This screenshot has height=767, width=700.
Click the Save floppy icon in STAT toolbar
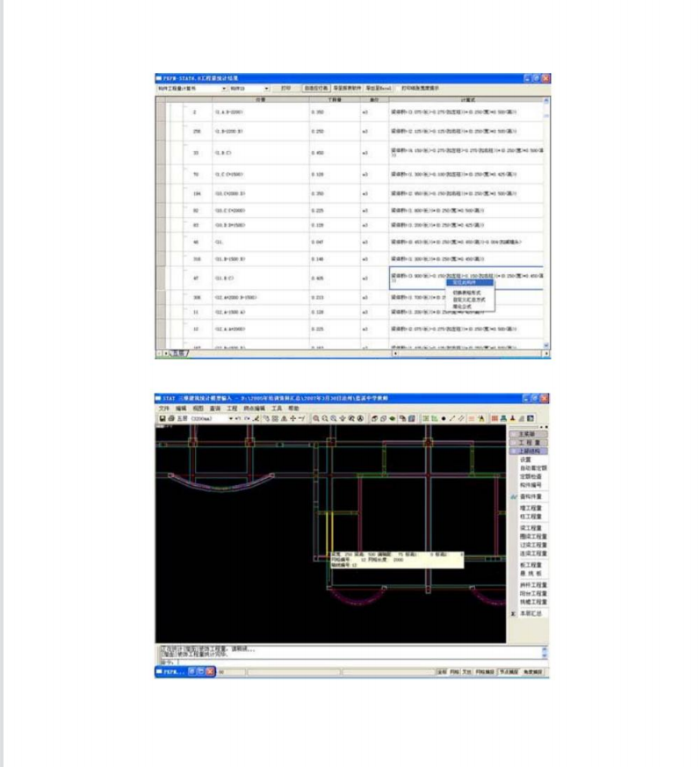(x=162, y=418)
